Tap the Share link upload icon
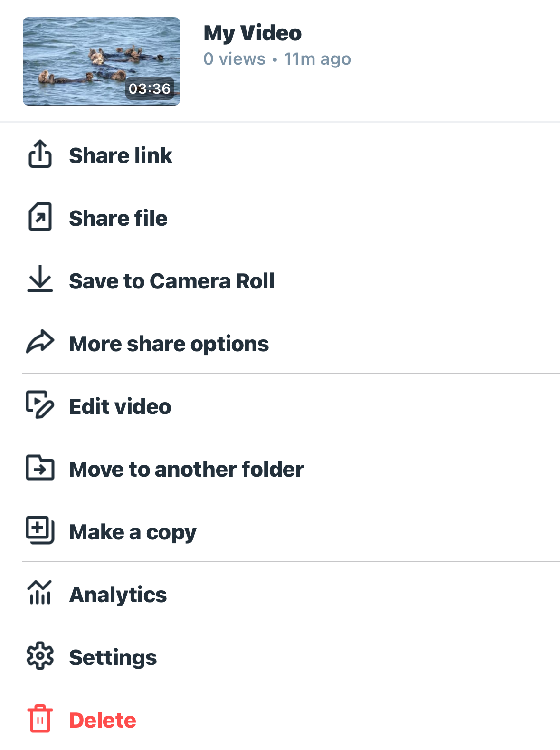This screenshot has width=560, height=750. click(x=40, y=154)
